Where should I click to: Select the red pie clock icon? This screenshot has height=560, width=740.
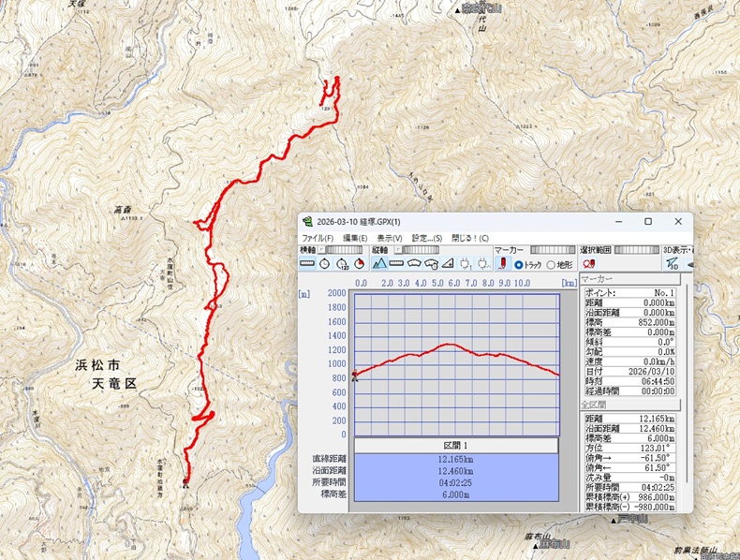[361, 264]
